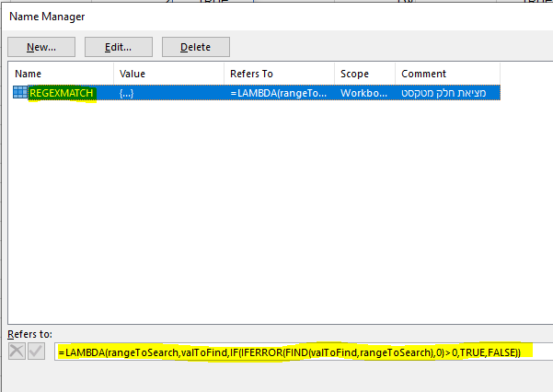
Task: Sort by the Refers To column header
Action: coord(280,74)
